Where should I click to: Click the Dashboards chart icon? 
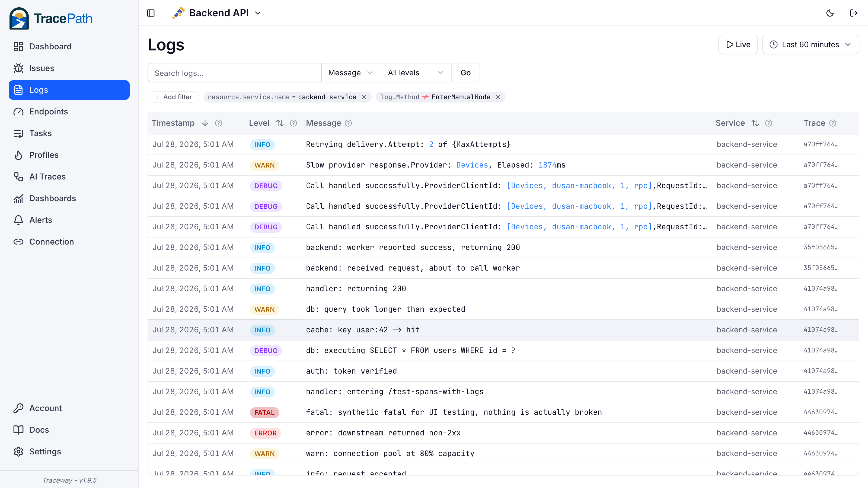[18, 198]
